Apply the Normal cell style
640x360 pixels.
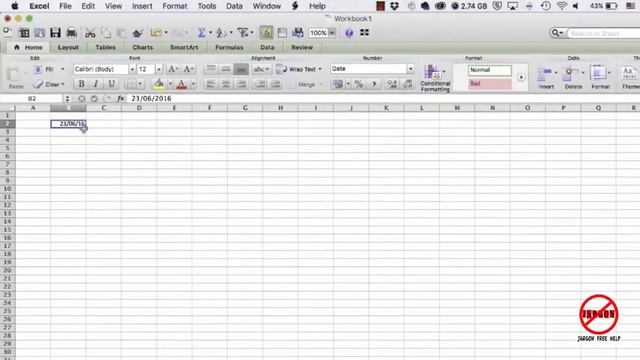point(489,70)
